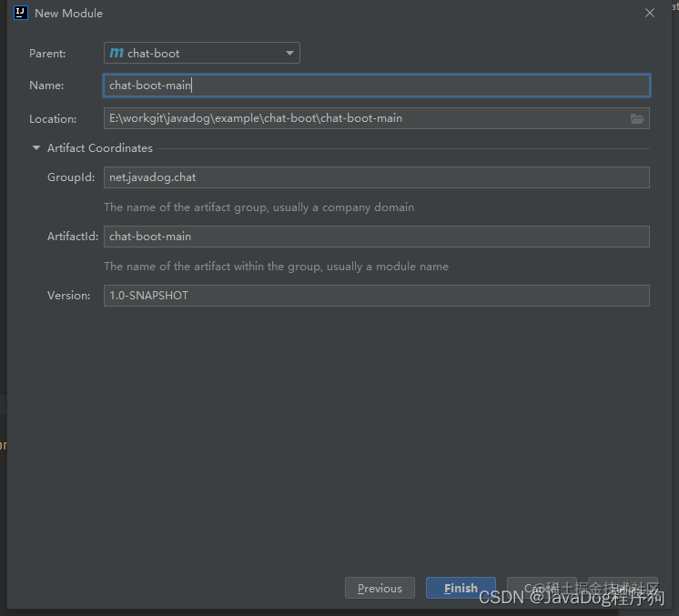Click the folder browse icon in Location
The height and width of the screenshot is (616, 679).
tap(636, 118)
